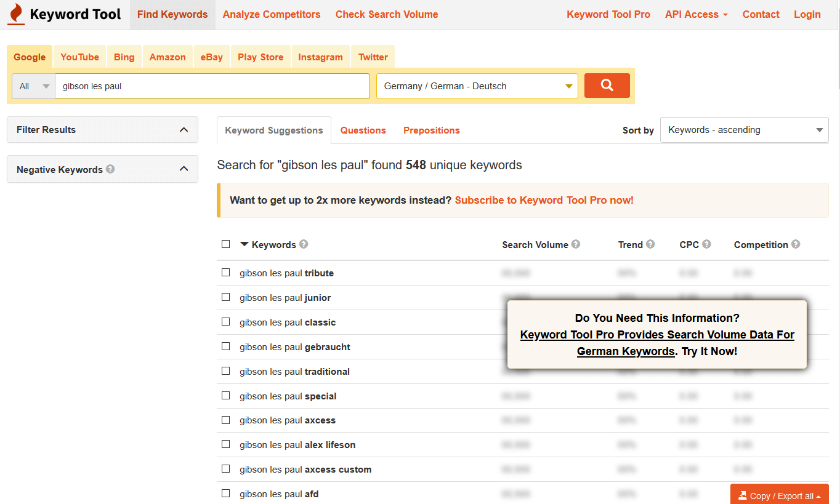The width and height of the screenshot is (840, 504).
Task: Open the Sort by Keywords ascending dropdown
Action: click(745, 130)
